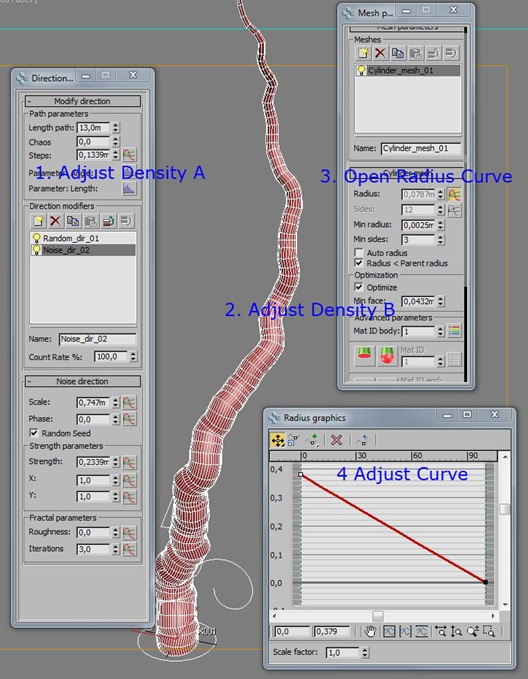The height and width of the screenshot is (679, 528).
Task: Disable the Optimize checkbox
Action: coord(359,287)
